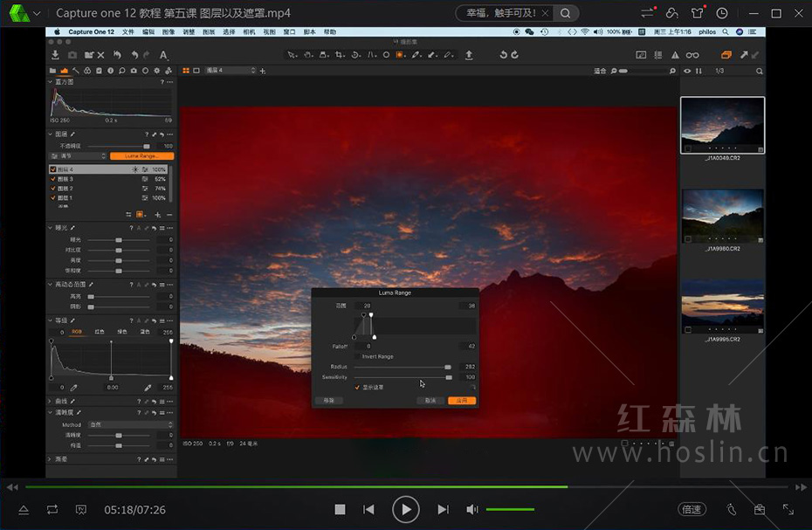Open the Capture One 12 menu
This screenshot has height=530, width=812.
pos(91,31)
